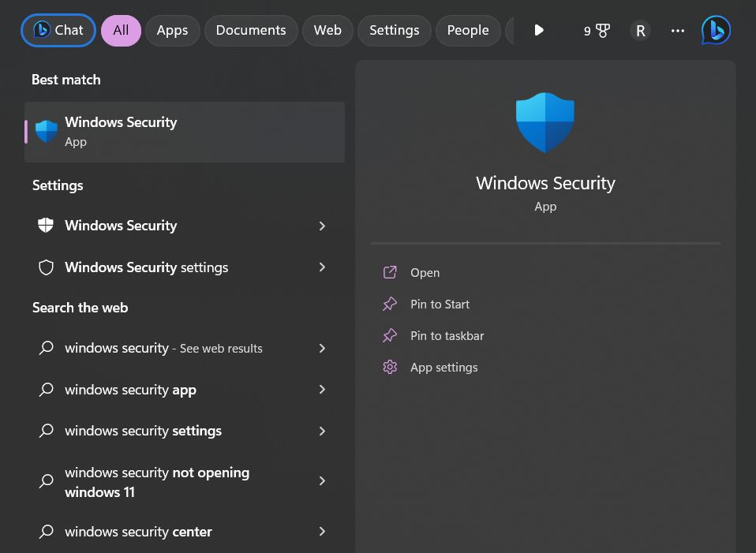This screenshot has width=756, height=553.
Task: Switch to the Web filter tab
Action: [x=327, y=31]
